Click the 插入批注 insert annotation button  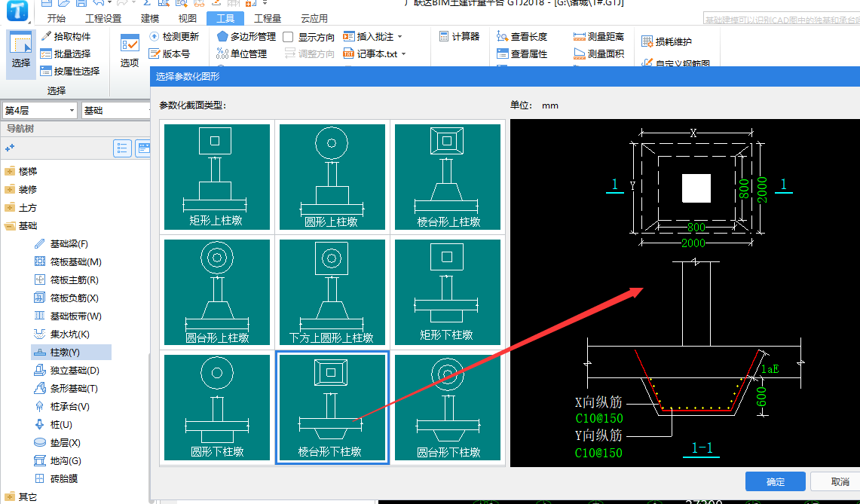[368, 36]
